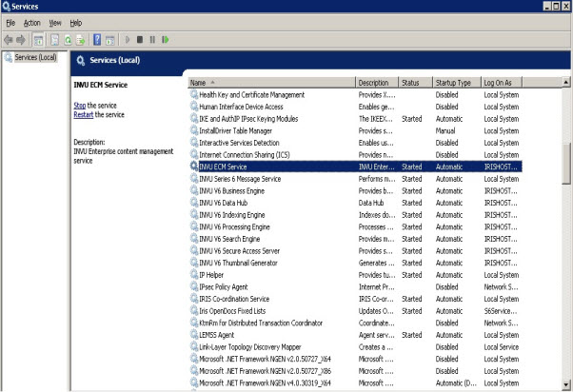Image resolution: width=573 pixels, height=392 pixels.
Task: Click the blue Help question mark icon
Action: click(97, 39)
